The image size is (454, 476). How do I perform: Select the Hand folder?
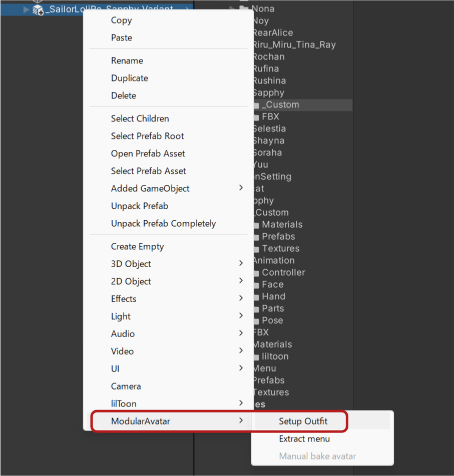click(273, 296)
